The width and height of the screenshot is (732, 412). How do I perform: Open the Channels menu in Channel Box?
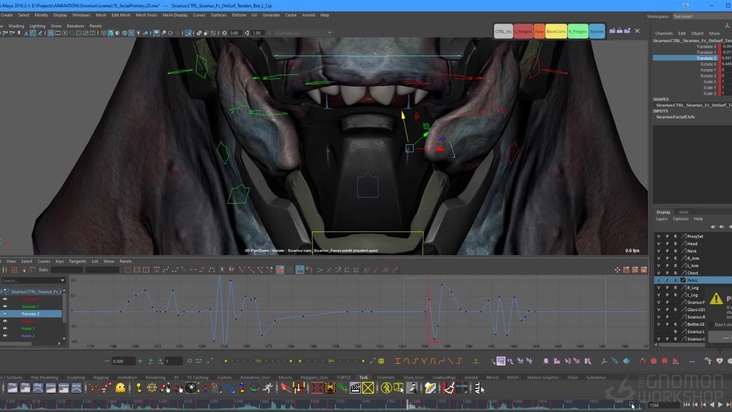pos(663,34)
